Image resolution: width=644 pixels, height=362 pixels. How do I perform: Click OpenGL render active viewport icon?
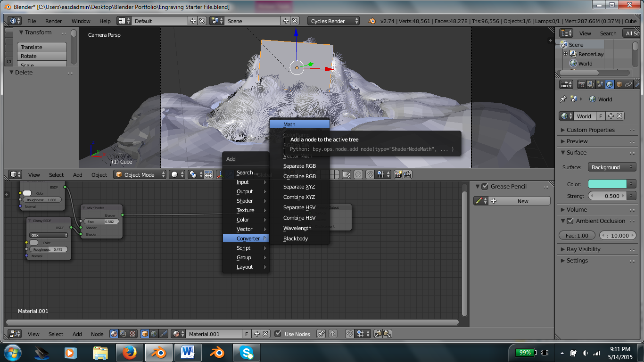pos(398,174)
